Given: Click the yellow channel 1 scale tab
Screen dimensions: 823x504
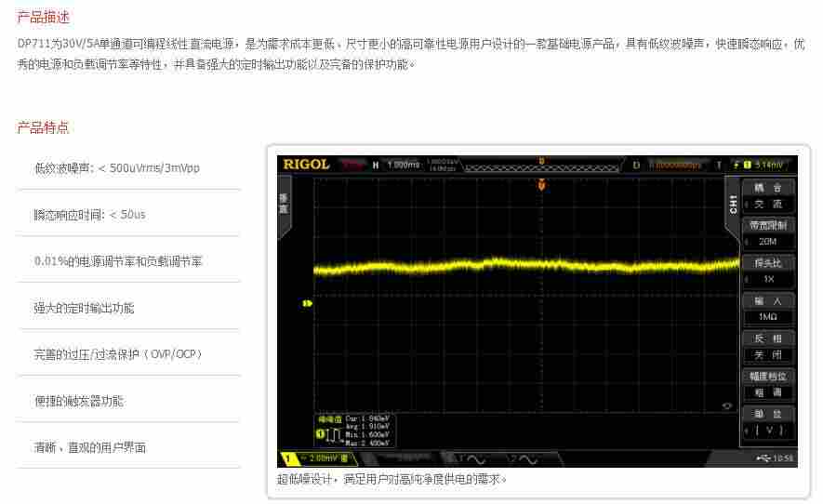Looking at the screenshot, I should point(318,458).
